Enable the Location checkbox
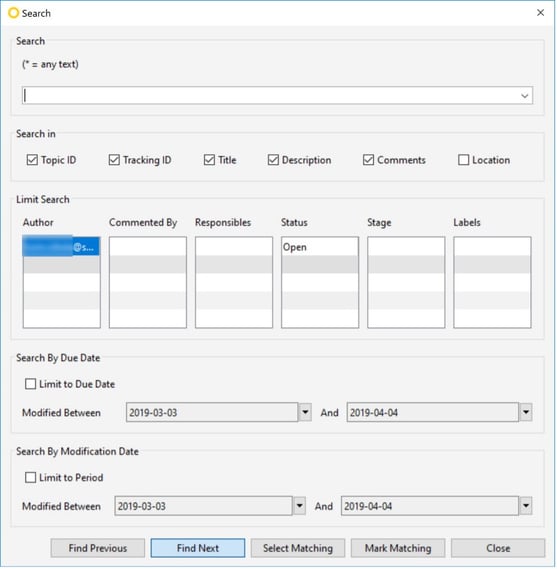 pos(463,160)
